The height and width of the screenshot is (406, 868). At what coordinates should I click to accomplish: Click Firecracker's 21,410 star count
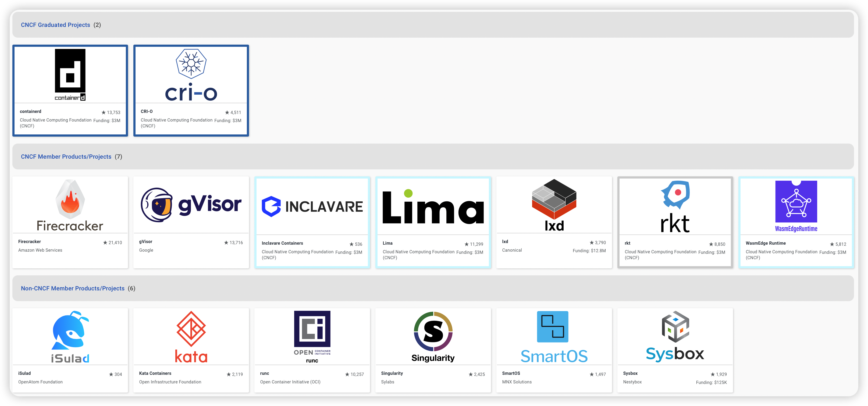(113, 243)
